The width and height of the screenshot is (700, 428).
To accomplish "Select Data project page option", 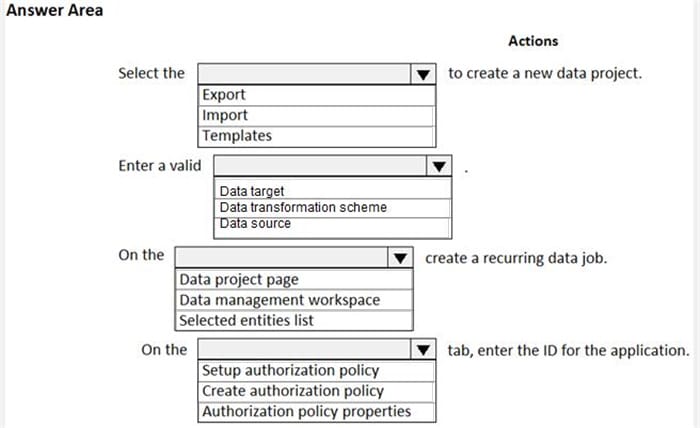I will (x=239, y=279).
